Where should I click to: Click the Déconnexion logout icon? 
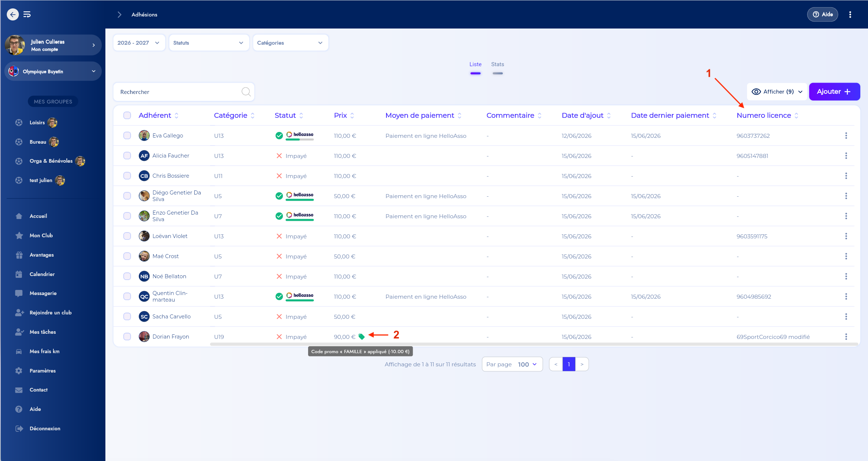(x=19, y=428)
